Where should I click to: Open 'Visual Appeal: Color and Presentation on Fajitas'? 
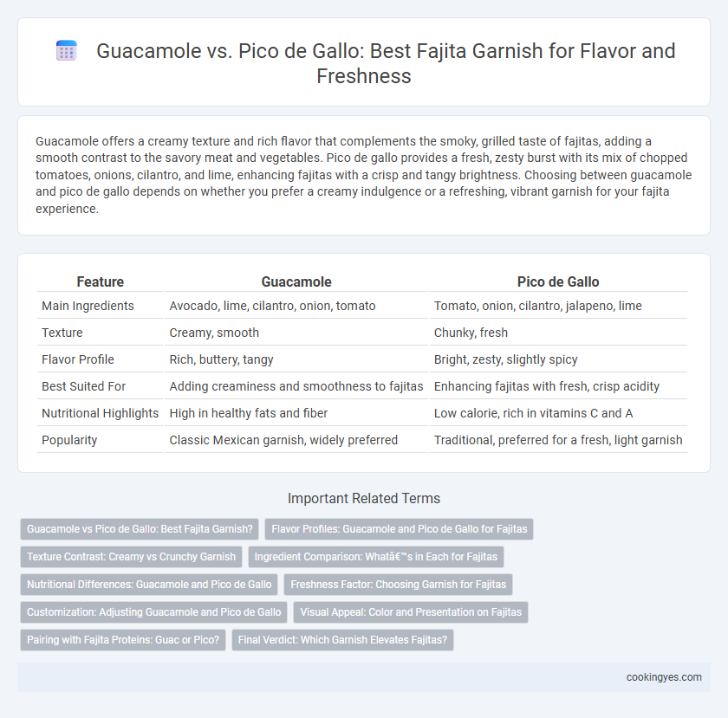coord(411,612)
